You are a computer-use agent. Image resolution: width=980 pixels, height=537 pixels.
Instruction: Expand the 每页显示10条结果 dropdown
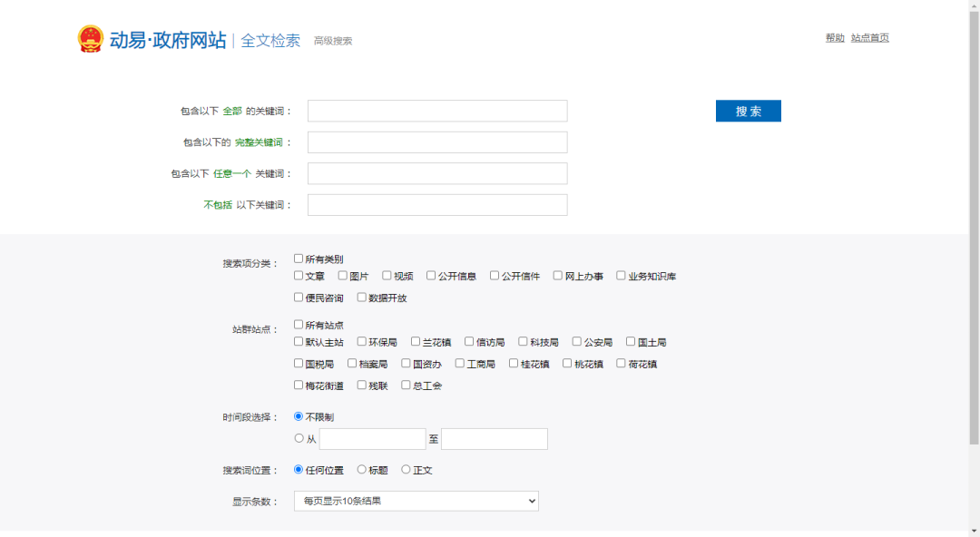click(x=416, y=501)
